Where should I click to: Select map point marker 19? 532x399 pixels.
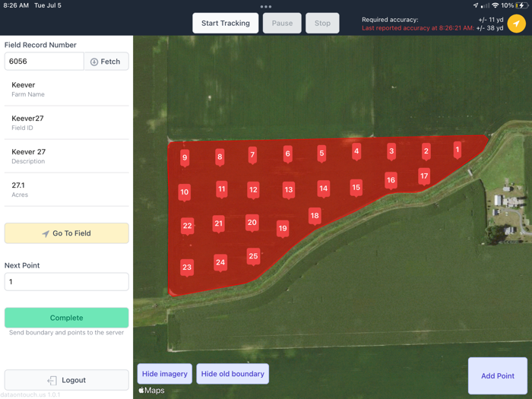coord(283,229)
